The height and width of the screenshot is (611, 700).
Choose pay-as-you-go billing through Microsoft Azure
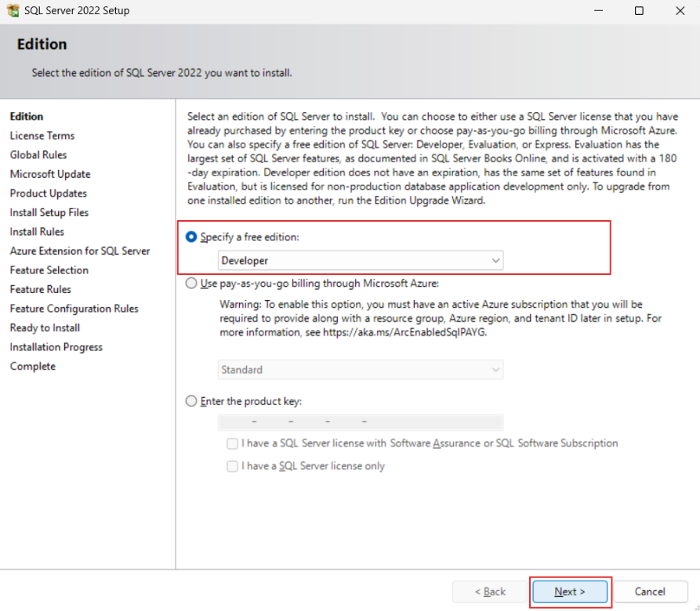[x=192, y=284]
